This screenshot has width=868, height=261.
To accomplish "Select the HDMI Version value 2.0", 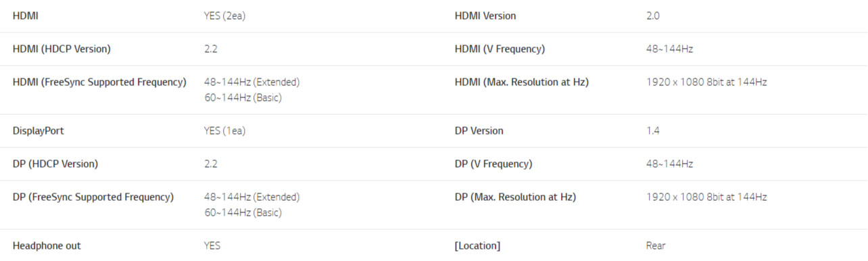I will [653, 16].
